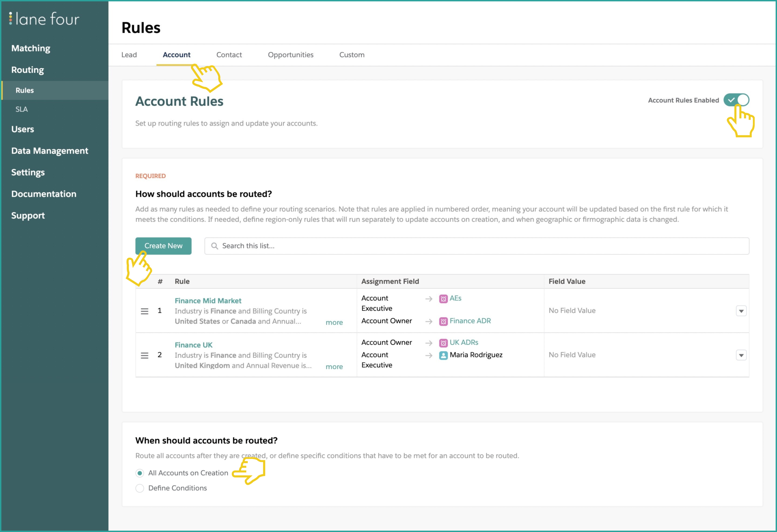
Task: Toggle Account Rules Enabled switch
Action: click(736, 100)
